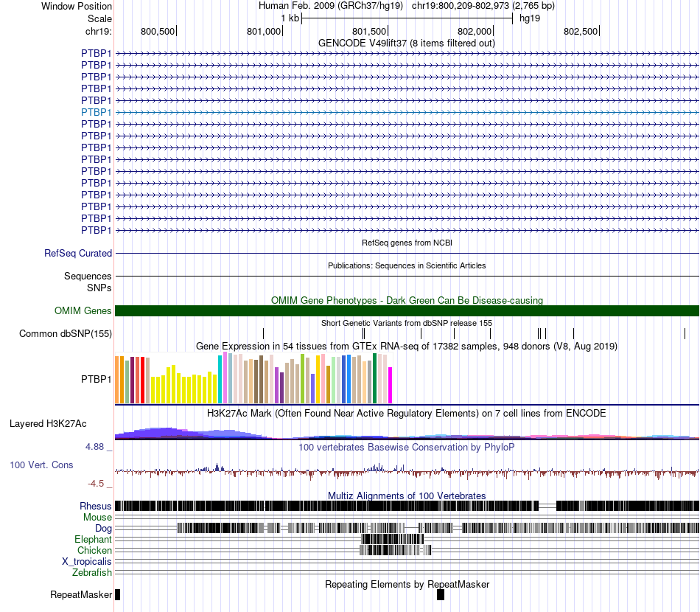
Task: Click the RepeatMasker track label
Action: tap(81, 594)
